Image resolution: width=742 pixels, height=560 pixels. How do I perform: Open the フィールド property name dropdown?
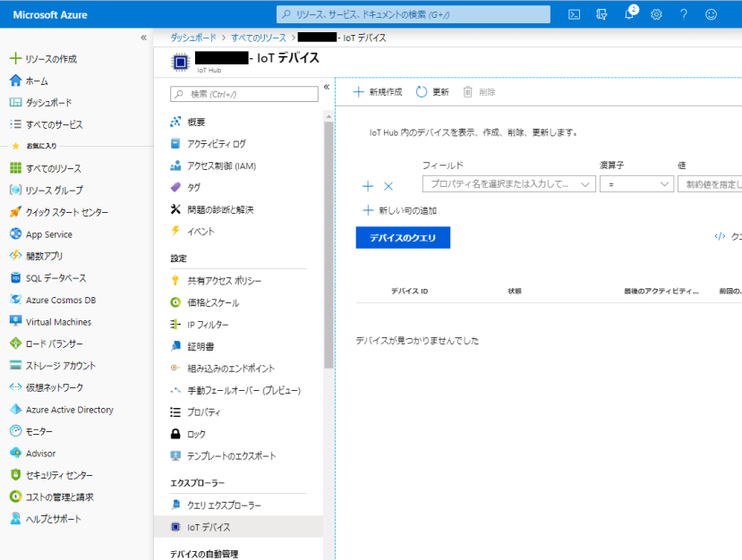coord(508,184)
